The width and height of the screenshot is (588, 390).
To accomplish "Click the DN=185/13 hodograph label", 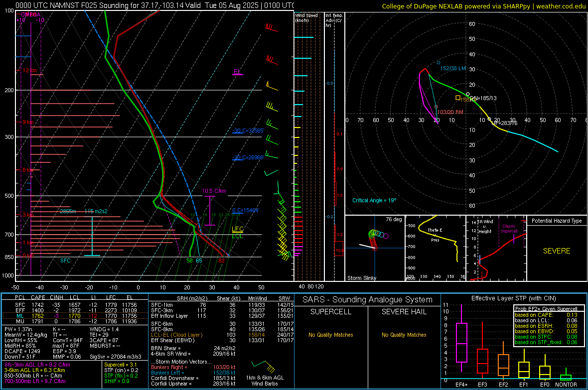I will (x=483, y=98).
